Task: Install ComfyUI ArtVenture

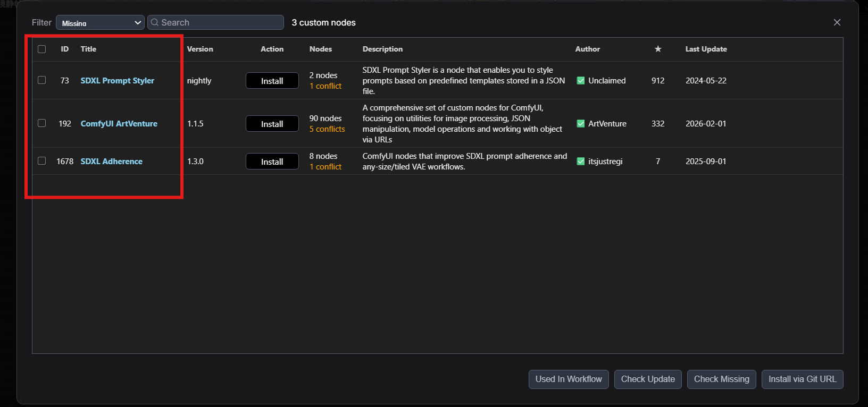Action: (272, 124)
